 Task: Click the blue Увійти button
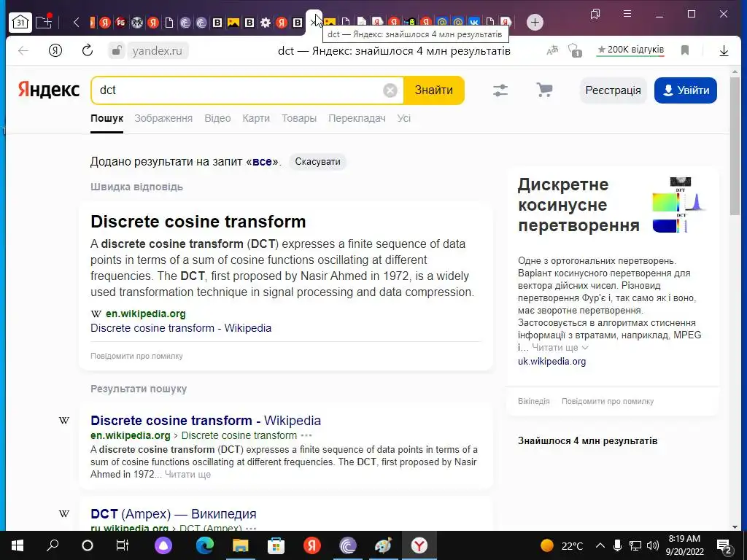click(x=686, y=90)
